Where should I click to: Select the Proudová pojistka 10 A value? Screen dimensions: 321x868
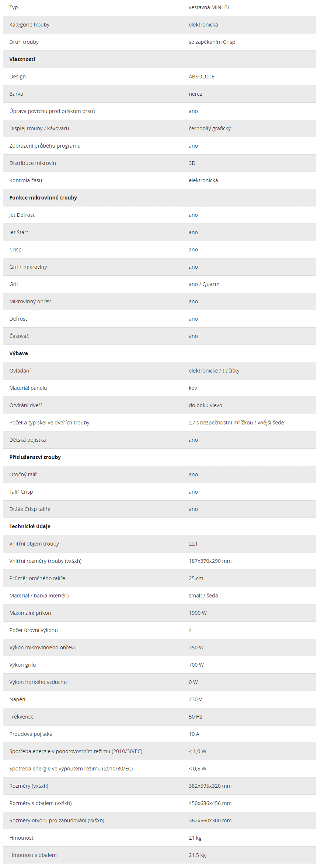click(x=194, y=734)
